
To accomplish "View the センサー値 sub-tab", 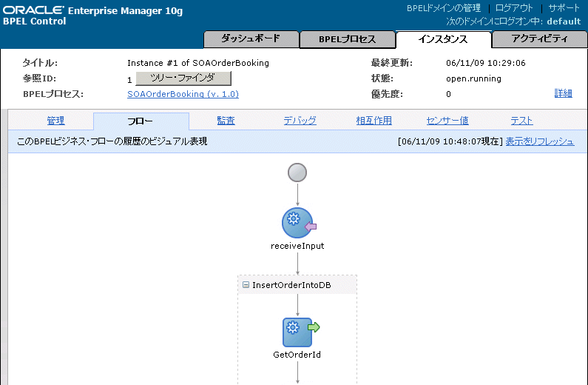I will 447,121.
